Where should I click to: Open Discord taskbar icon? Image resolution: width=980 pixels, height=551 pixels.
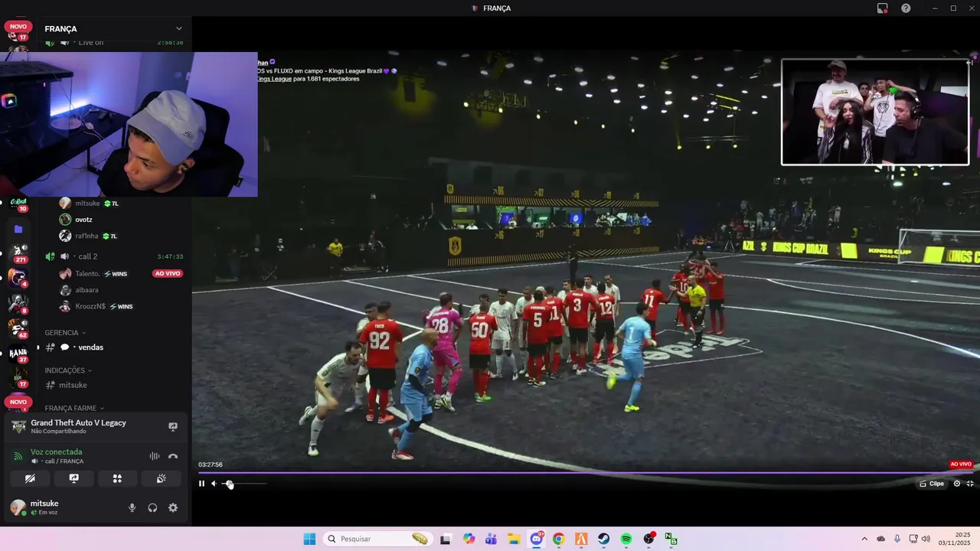[x=537, y=539]
